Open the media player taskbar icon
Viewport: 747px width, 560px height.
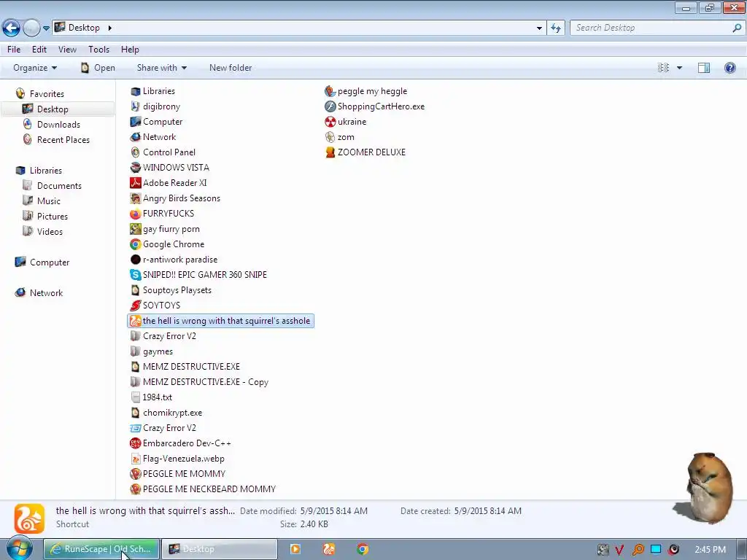coord(295,549)
